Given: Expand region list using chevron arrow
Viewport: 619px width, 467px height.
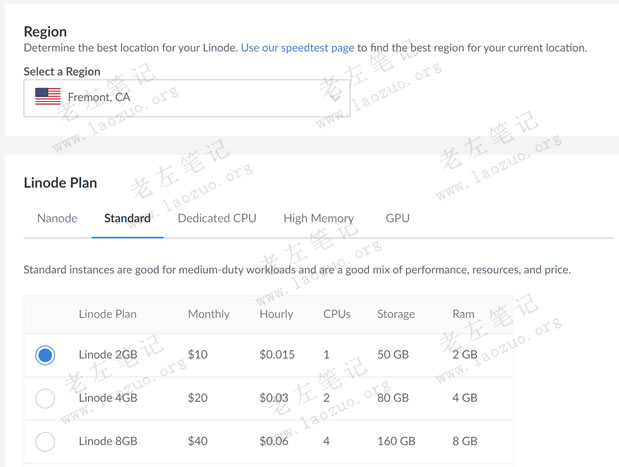Looking at the screenshot, I should (x=334, y=96).
